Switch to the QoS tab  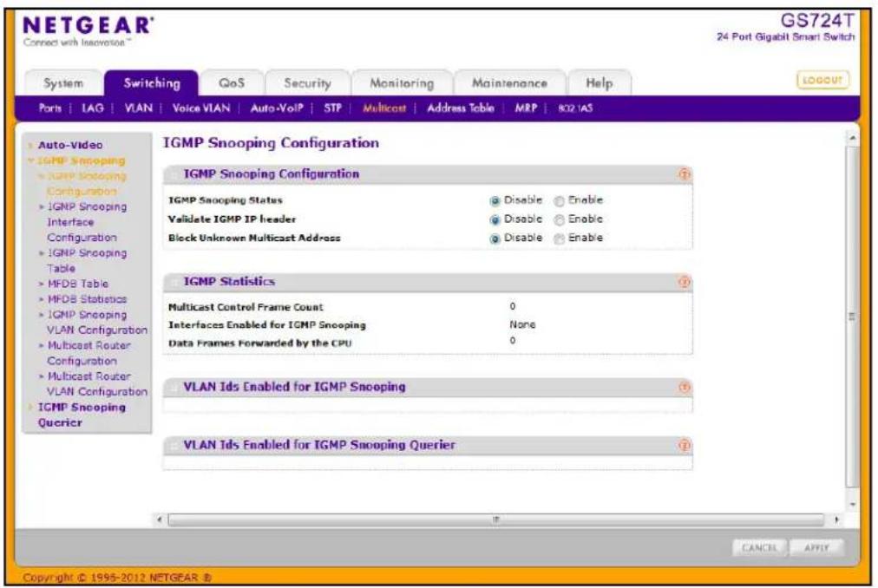(232, 83)
